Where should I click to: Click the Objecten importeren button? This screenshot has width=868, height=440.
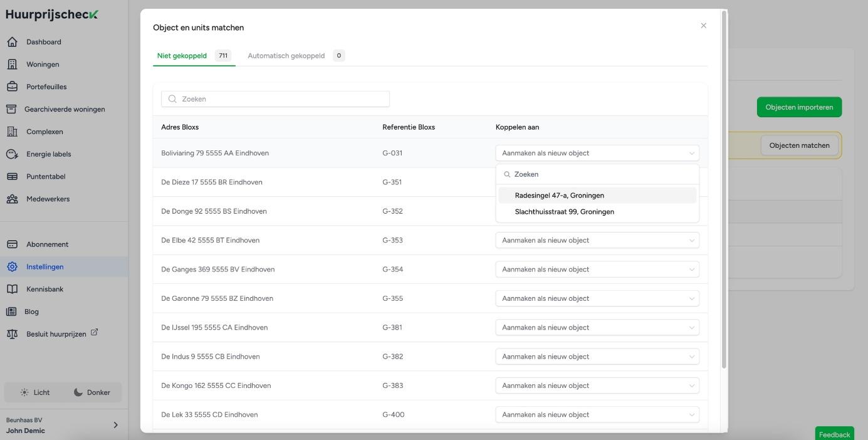tap(799, 107)
